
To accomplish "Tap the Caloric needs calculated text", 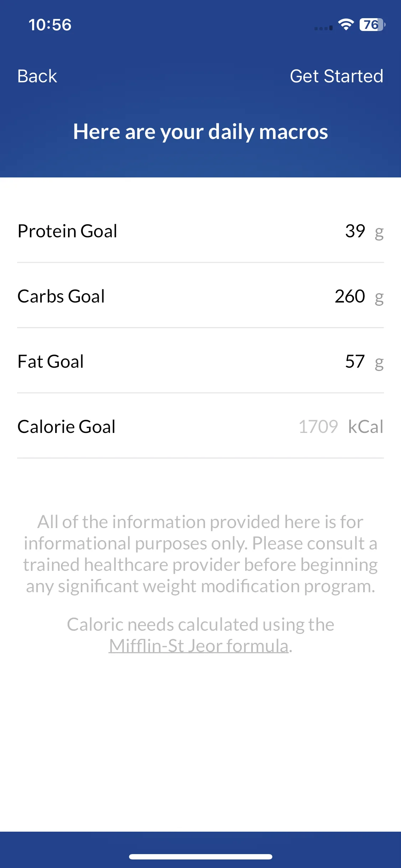I will [x=200, y=624].
